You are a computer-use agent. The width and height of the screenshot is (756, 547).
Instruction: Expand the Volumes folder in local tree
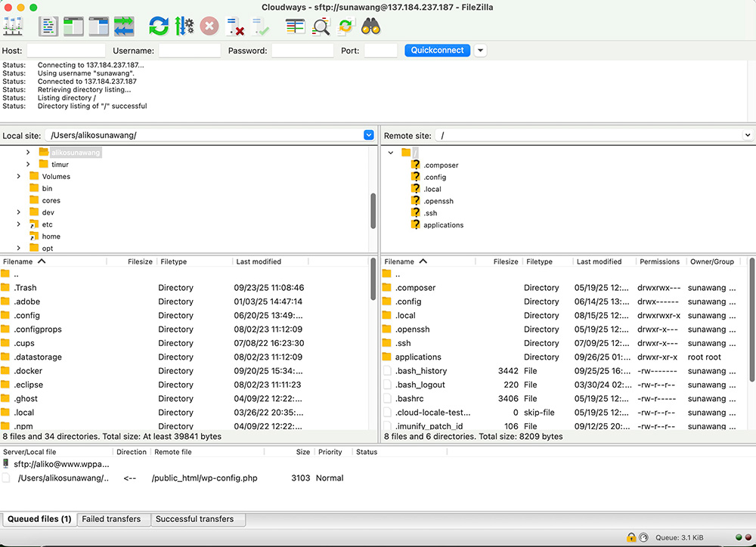(x=18, y=177)
